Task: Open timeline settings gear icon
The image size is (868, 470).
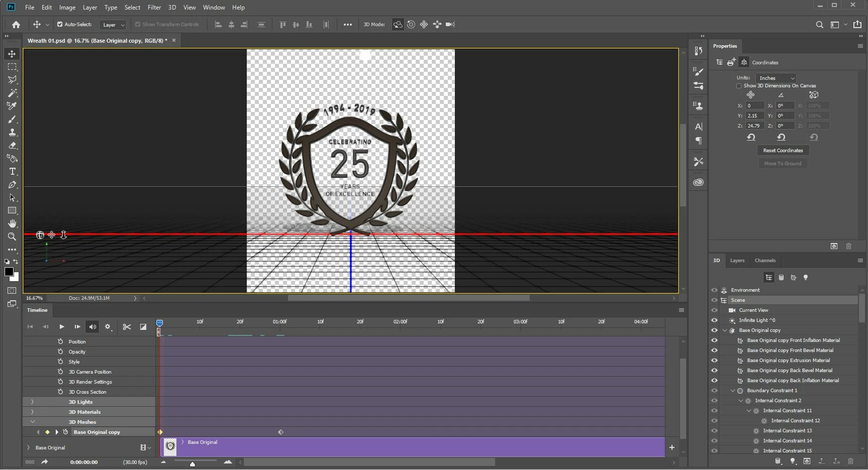Action: [x=108, y=327]
